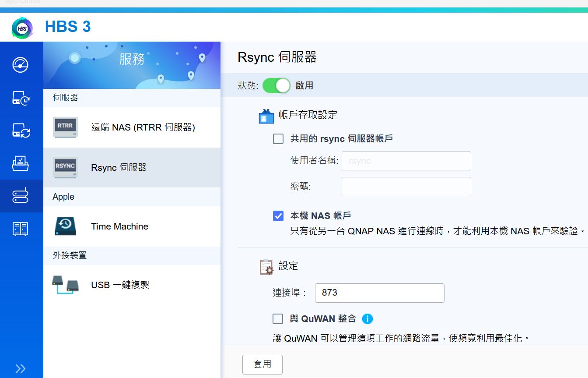
Task: Open the Jobs checklist sidebar icon
Action: point(21,163)
